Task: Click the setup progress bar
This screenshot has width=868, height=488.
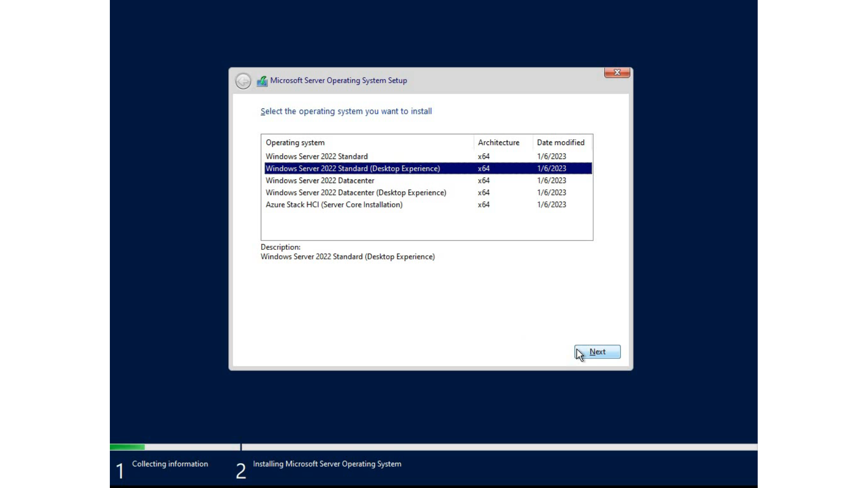Action: 434,447
